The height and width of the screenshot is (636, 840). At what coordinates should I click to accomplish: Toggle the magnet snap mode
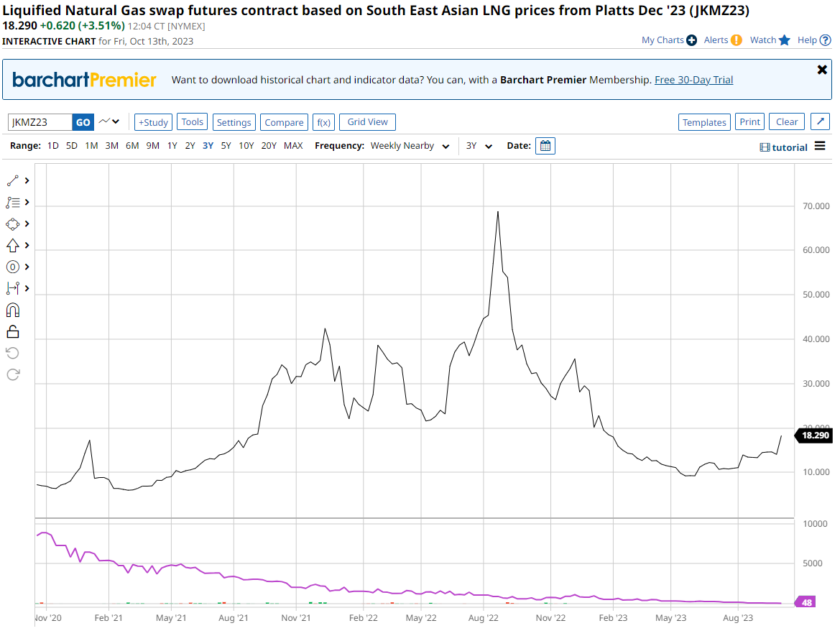(13, 310)
